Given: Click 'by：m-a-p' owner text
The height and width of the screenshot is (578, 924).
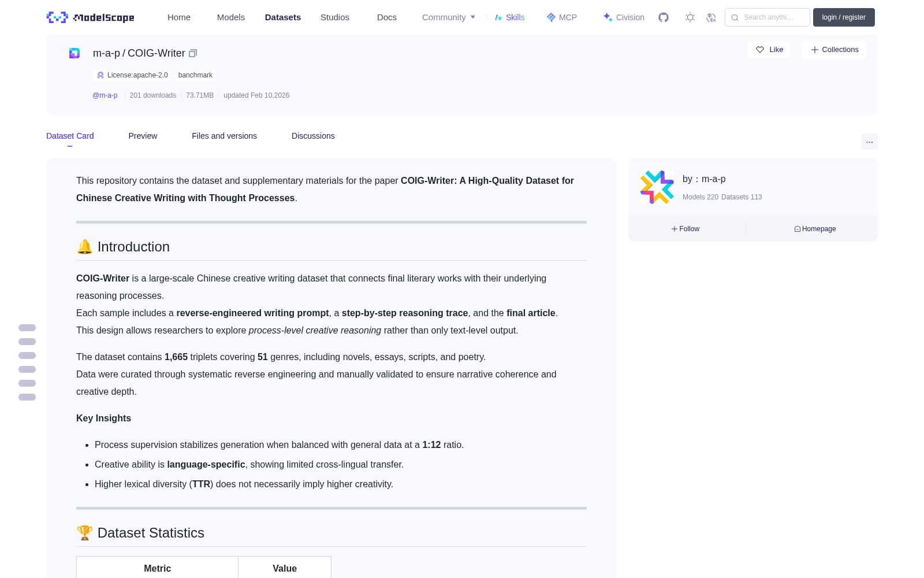Looking at the screenshot, I should point(704,179).
